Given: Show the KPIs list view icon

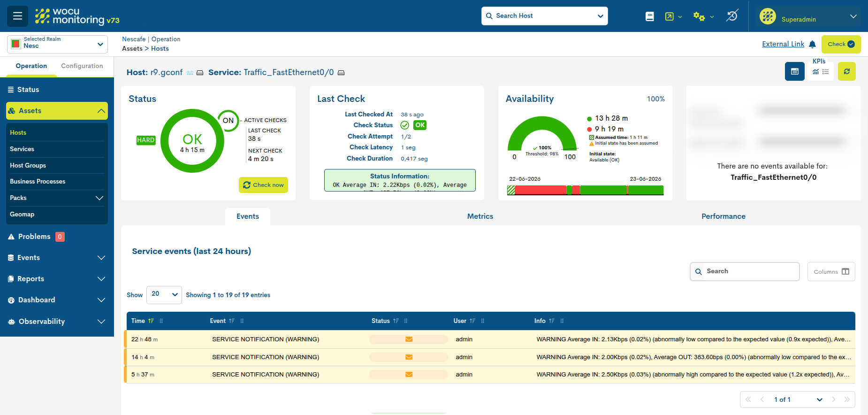Looking at the screenshot, I should pyautogui.click(x=826, y=72).
